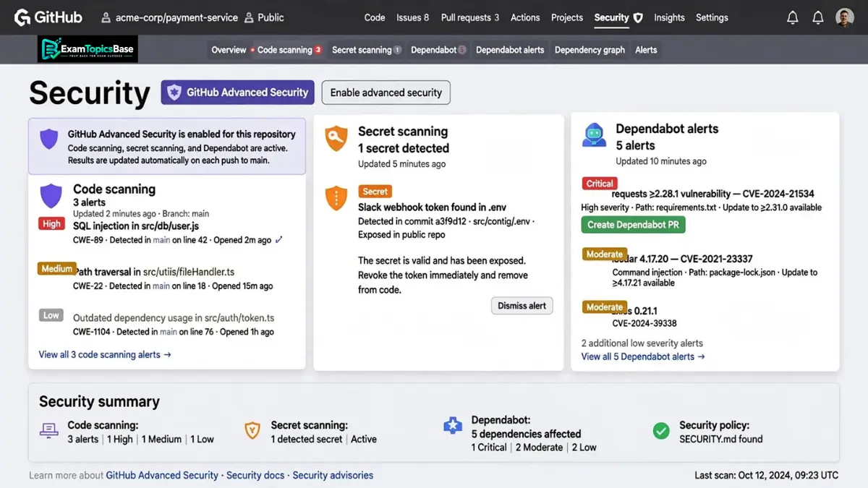
Task: Open the second notification bell icon
Action: click(818, 17)
